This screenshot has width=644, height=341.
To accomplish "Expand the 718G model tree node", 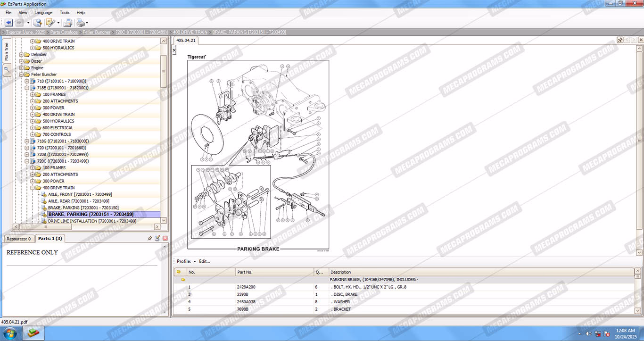I will (27, 141).
